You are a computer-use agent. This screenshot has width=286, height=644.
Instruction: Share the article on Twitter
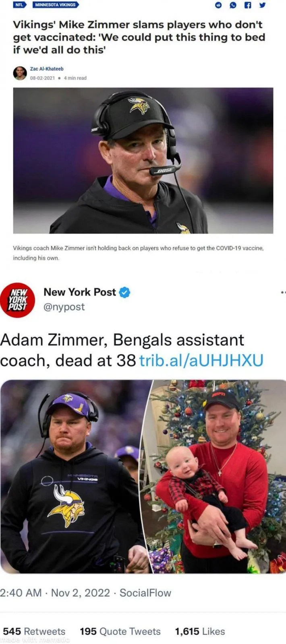(x=262, y=5)
